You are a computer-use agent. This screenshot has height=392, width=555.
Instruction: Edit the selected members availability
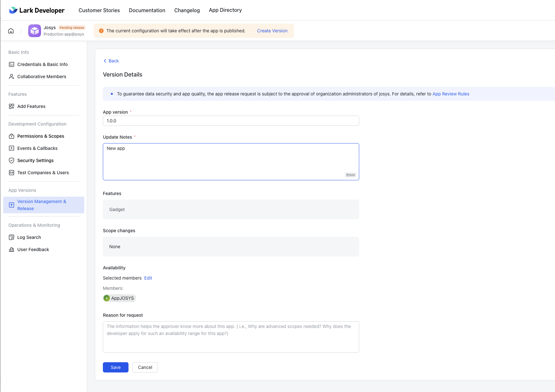pos(148,278)
